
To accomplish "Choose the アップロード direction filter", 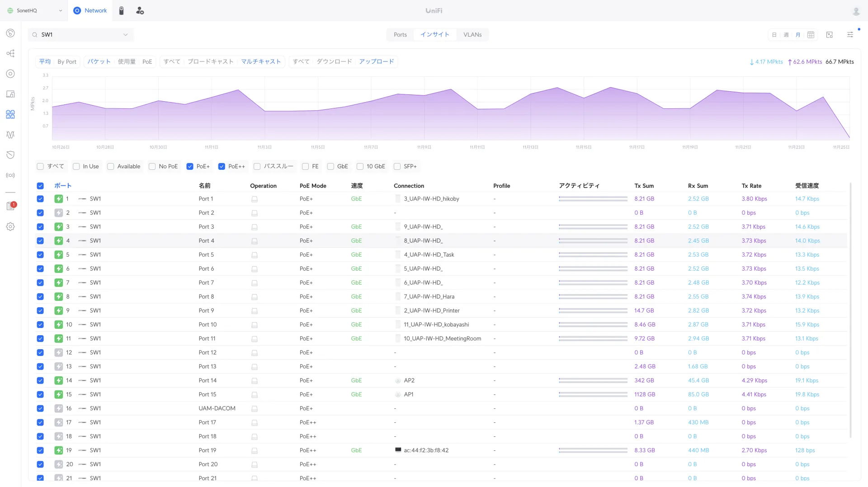I will [x=377, y=62].
